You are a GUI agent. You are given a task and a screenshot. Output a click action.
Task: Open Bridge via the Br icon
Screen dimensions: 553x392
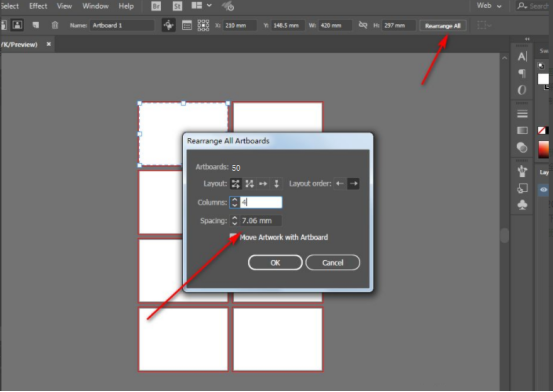156,6
